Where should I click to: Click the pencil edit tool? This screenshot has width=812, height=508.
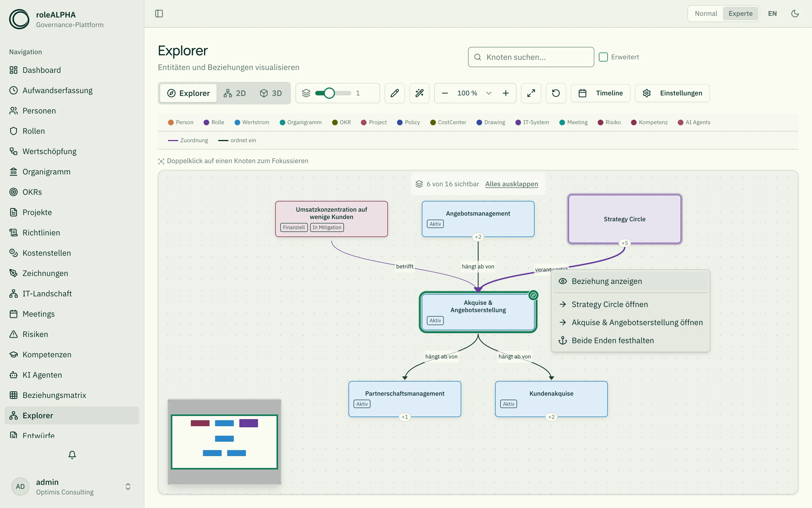pyautogui.click(x=395, y=93)
